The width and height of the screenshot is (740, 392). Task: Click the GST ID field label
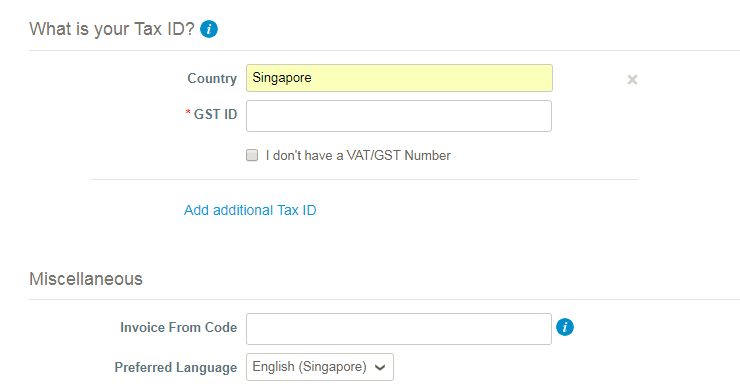click(215, 114)
